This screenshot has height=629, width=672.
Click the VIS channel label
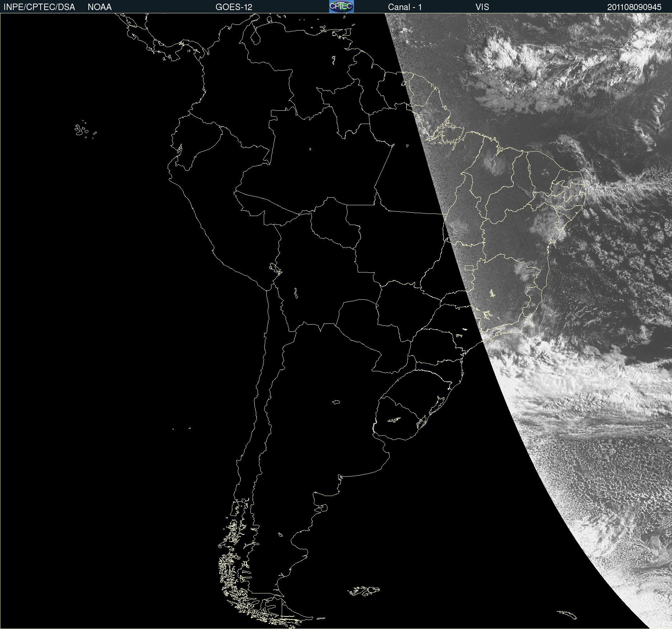tap(482, 7)
